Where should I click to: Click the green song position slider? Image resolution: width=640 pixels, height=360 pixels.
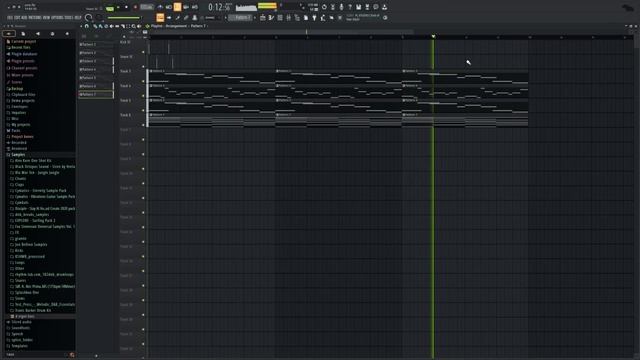[124, 18]
